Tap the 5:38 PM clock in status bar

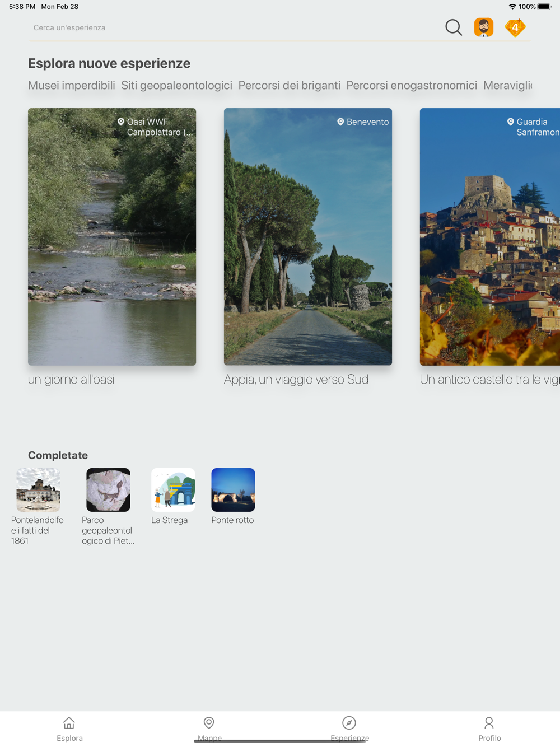pos(22,7)
